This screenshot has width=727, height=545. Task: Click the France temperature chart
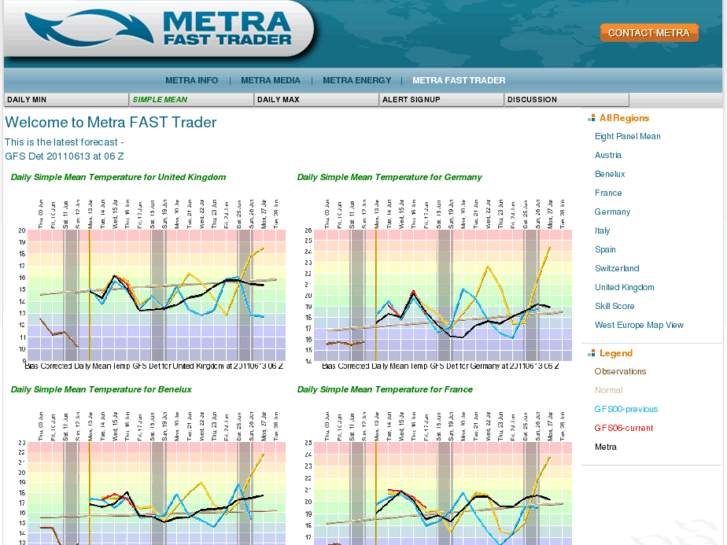point(438,478)
